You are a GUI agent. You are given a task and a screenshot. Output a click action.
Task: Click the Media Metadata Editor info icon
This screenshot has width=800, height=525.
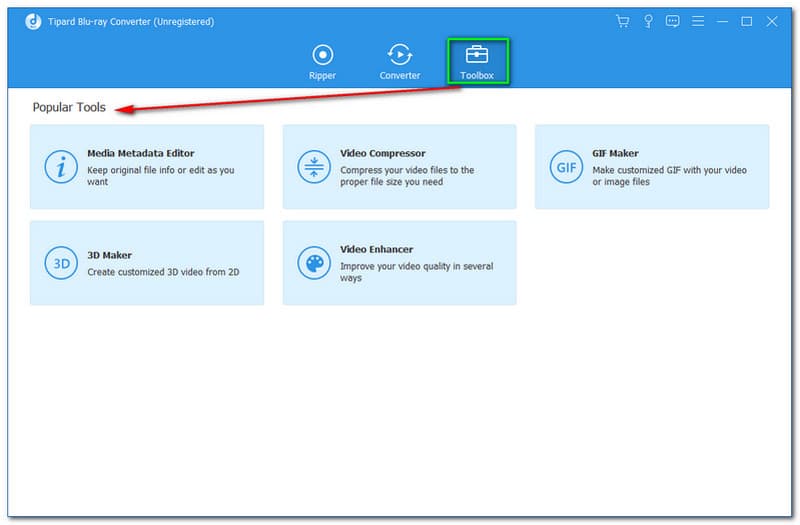(61, 167)
